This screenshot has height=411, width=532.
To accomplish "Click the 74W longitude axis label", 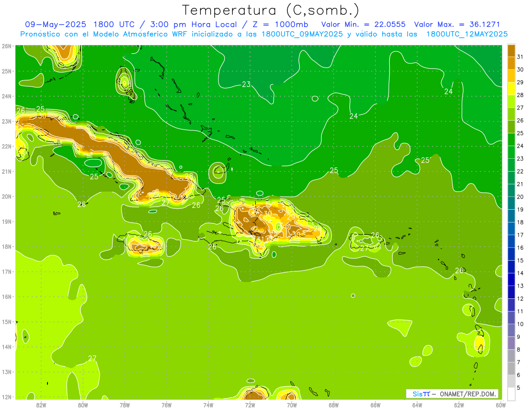I will coord(208,405).
